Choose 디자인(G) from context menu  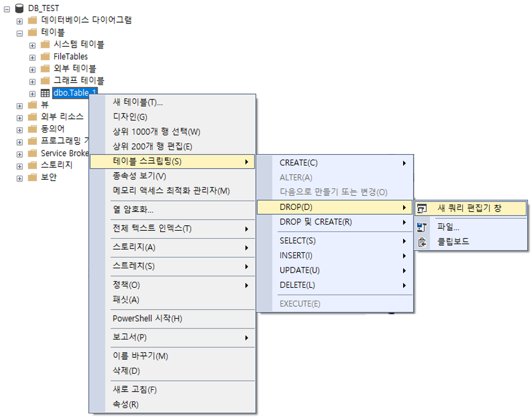point(172,117)
